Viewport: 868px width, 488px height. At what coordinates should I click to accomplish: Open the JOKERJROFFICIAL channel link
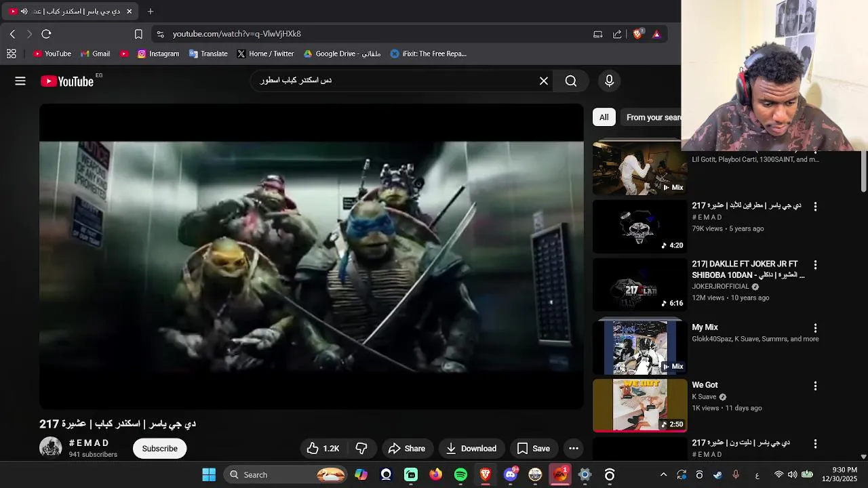tap(720, 287)
